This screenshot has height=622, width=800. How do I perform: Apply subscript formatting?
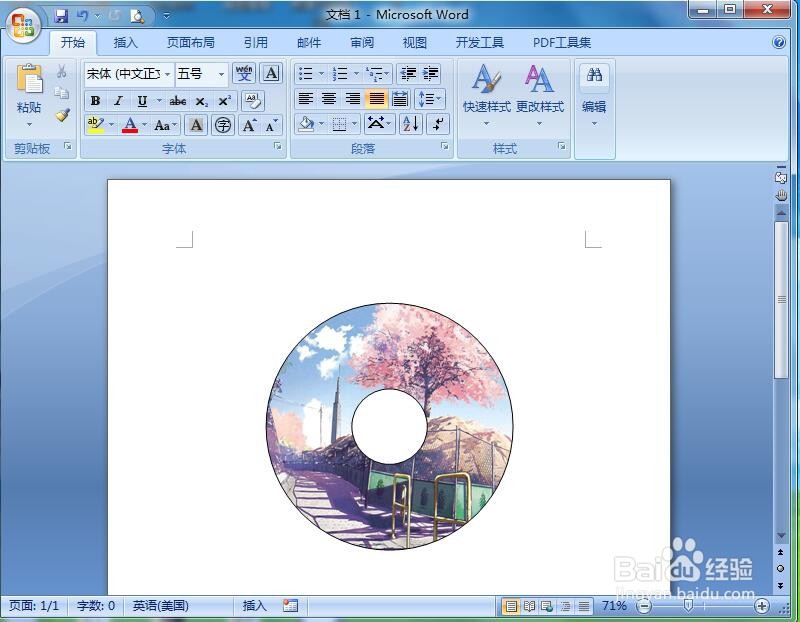tap(202, 101)
